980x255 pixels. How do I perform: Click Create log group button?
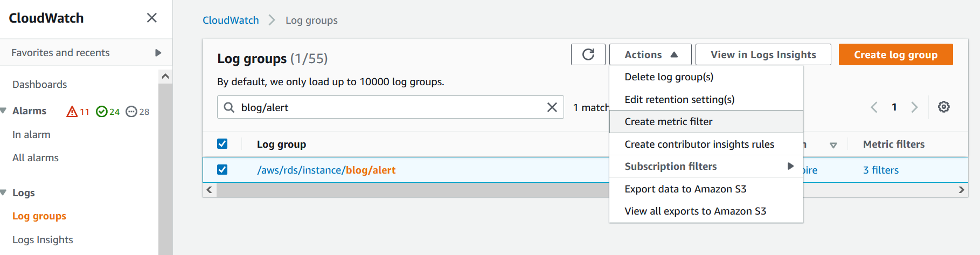895,54
